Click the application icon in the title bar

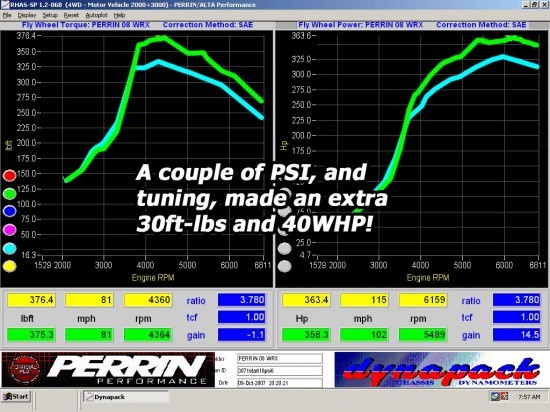coord(5,5)
